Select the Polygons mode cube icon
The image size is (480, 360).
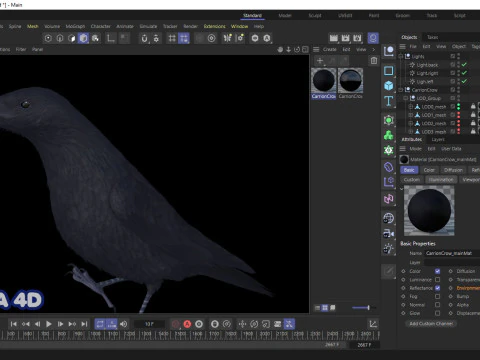[x=83, y=38]
